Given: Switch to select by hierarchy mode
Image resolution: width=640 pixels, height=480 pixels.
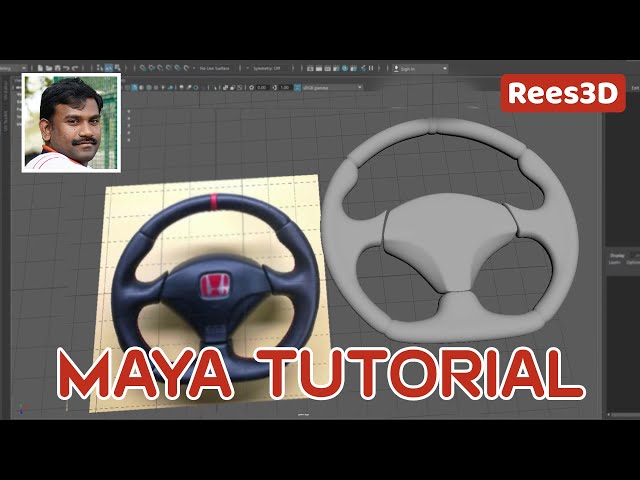Looking at the screenshot, I should [100, 68].
